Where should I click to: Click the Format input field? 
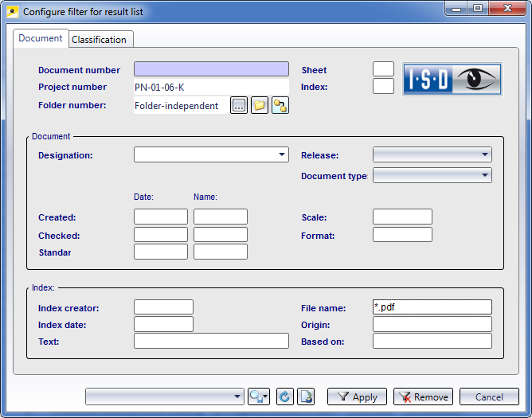402,234
